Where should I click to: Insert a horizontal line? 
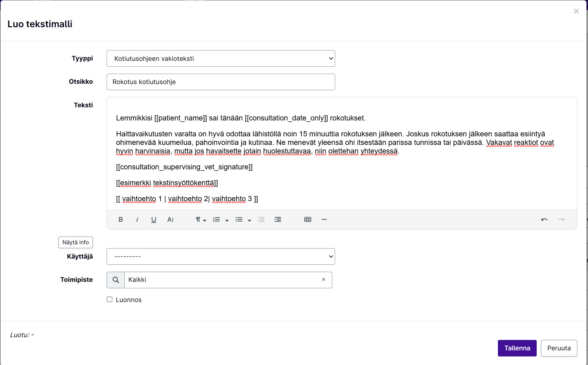324,219
